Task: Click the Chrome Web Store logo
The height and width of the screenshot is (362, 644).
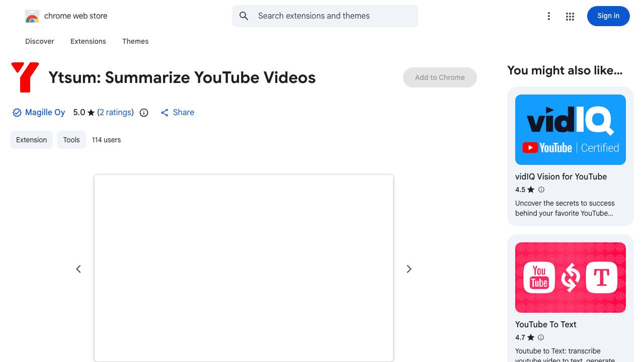Action: 32,16
